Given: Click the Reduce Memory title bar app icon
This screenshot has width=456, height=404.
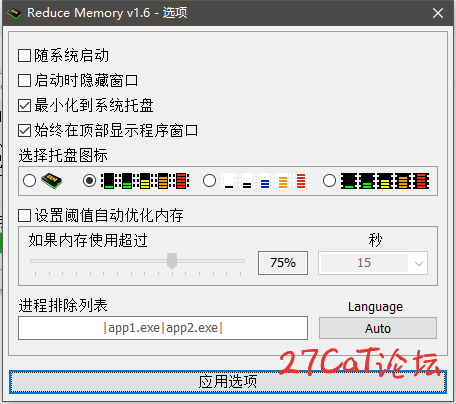Looking at the screenshot, I should [x=14, y=13].
